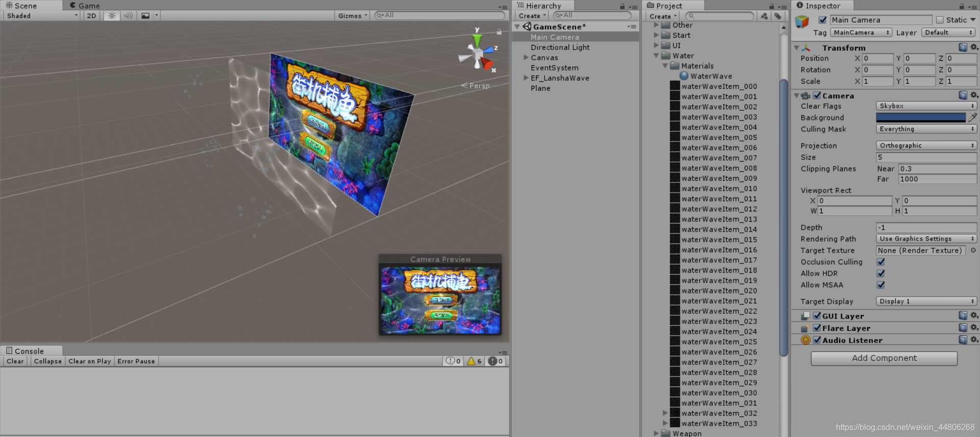Open the Tag MainCamera dropdown

861,33
